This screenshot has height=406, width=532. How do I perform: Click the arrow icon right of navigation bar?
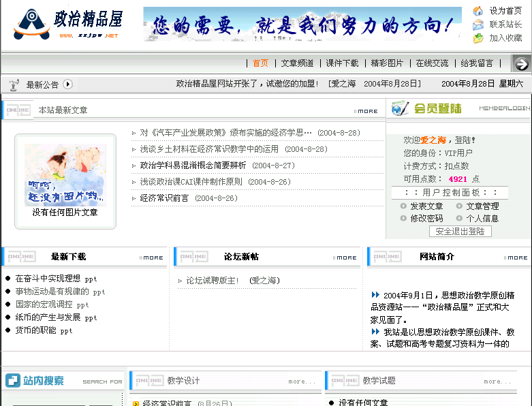[521, 63]
